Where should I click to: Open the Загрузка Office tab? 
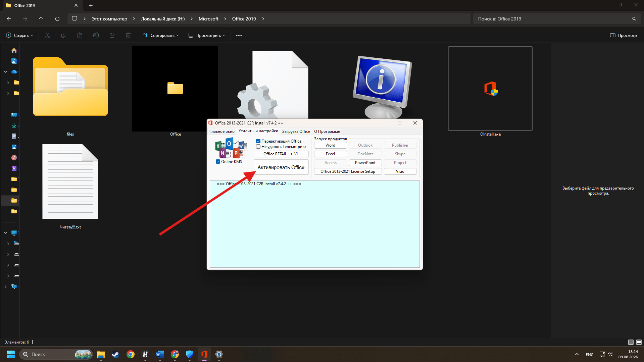[x=296, y=132]
